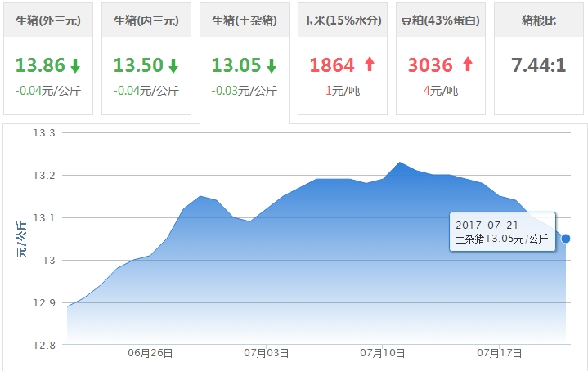Click the 2017-07-21 tooltip box
This screenshot has width=588, height=371.
click(502, 232)
